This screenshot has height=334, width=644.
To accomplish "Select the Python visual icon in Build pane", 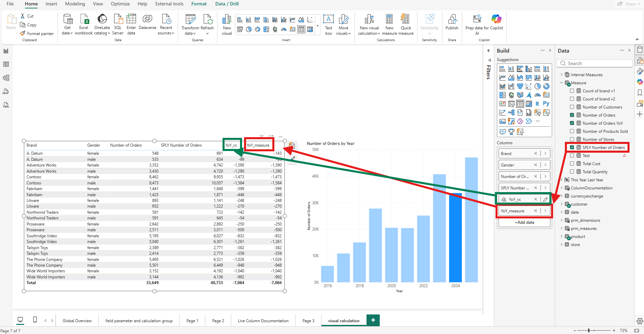I will 546,104.
